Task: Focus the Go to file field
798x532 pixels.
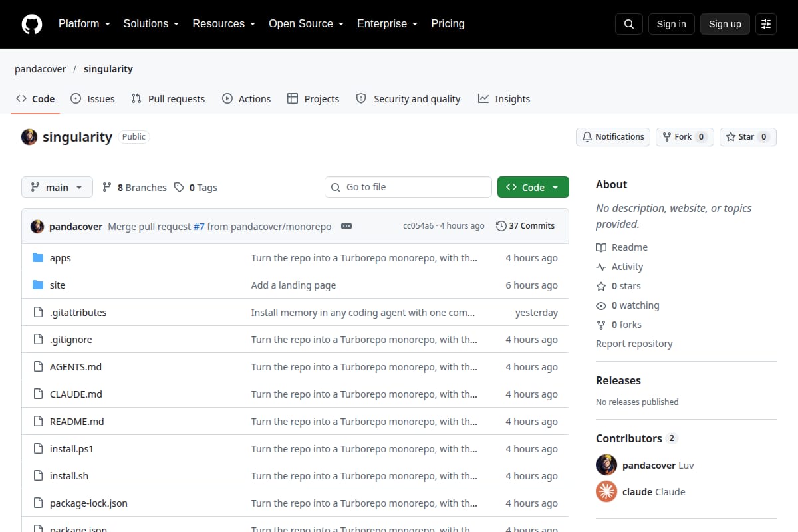Action: pyautogui.click(x=408, y=187)
